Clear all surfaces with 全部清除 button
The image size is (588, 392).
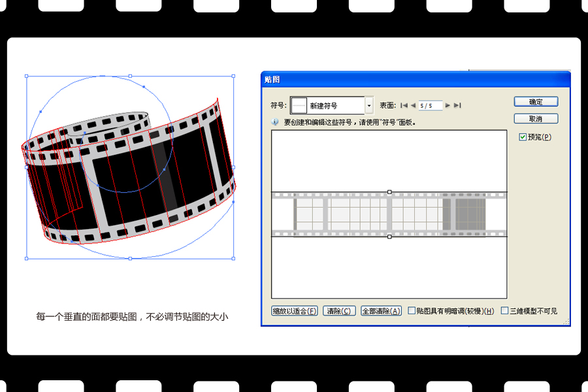point(381,311)
